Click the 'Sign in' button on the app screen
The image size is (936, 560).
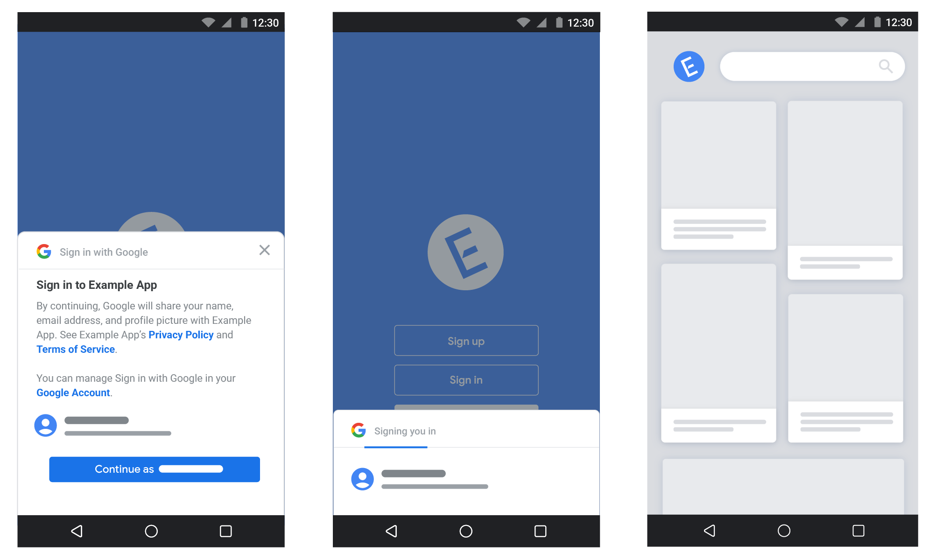pyautogui.click(x=467, y=381)
